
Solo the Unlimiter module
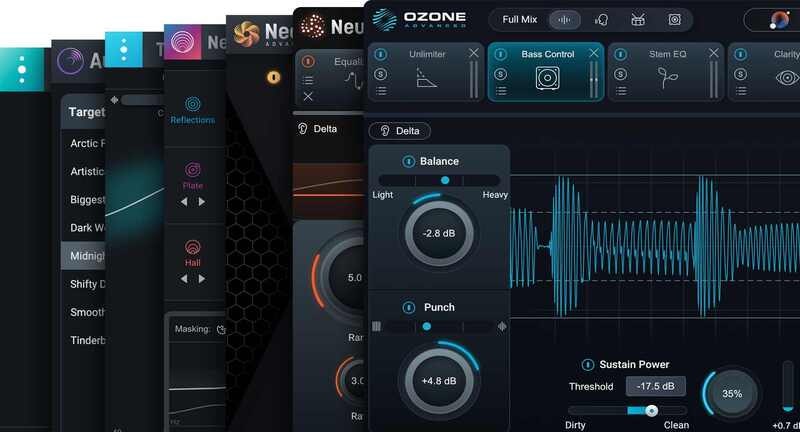click(x=381, y=74)
